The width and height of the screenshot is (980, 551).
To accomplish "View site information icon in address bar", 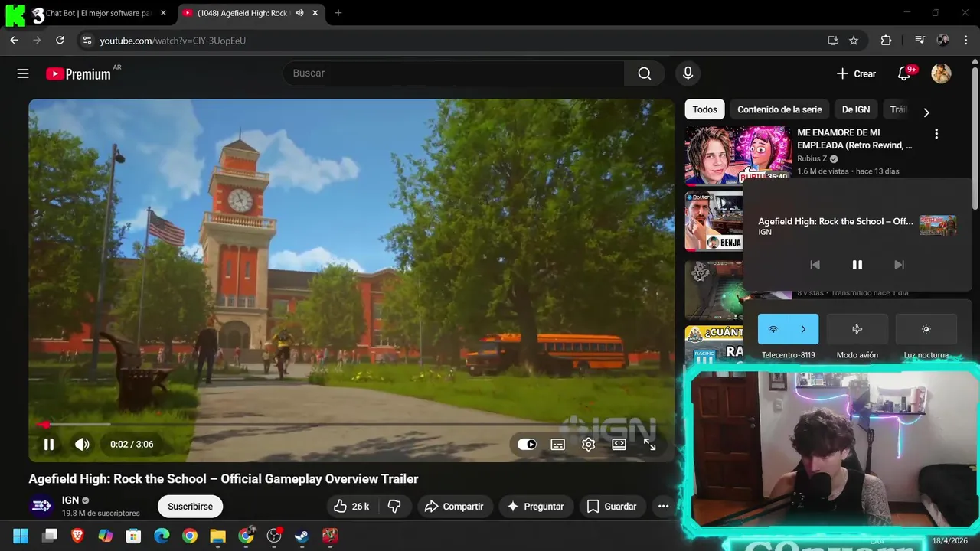I will (x=87, y=41).
